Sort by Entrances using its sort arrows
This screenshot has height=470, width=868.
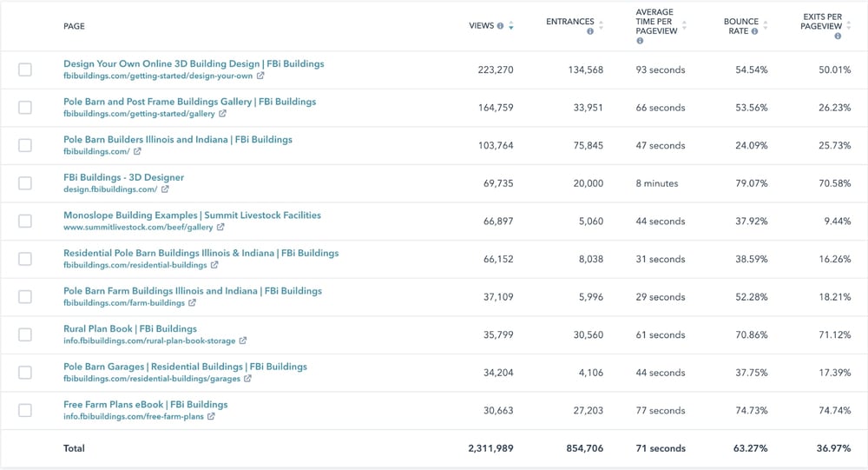tap(602, 26)
